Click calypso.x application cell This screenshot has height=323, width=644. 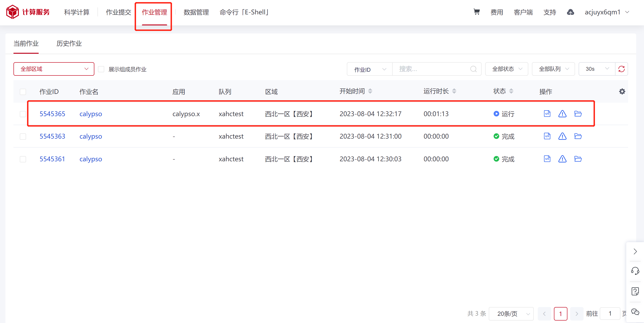[x=186, y=114]
